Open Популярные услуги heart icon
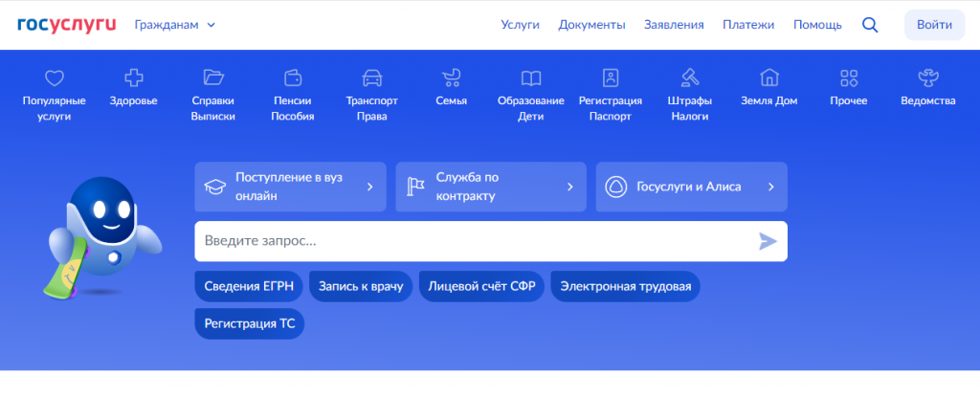Viewport: 980px width, 397px height. [x=55, y=78]
